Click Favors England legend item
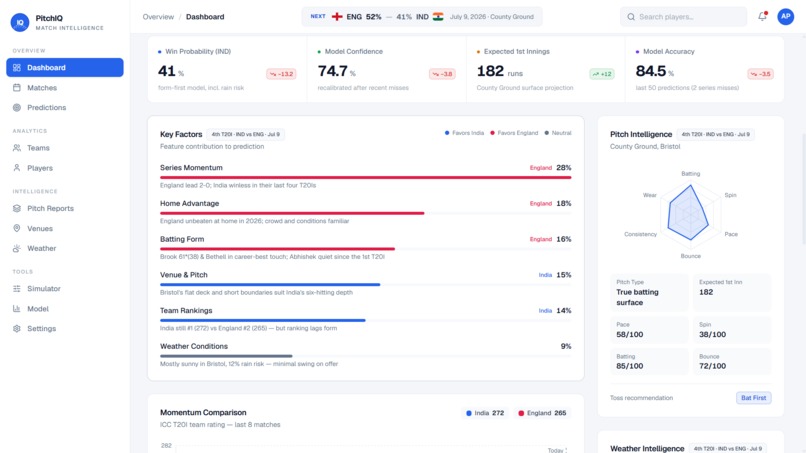Image resolution: width=806 pixels, height=453 pixels. pos(514,133)
